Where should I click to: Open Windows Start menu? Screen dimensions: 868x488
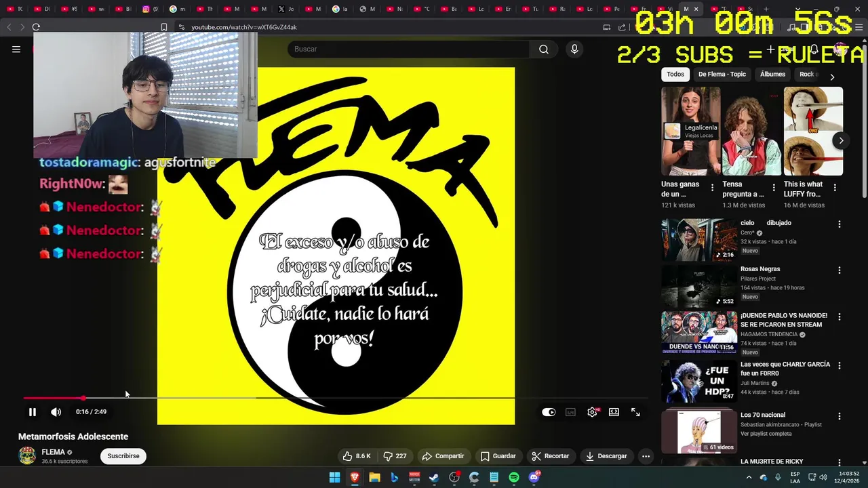click(334, 477)
